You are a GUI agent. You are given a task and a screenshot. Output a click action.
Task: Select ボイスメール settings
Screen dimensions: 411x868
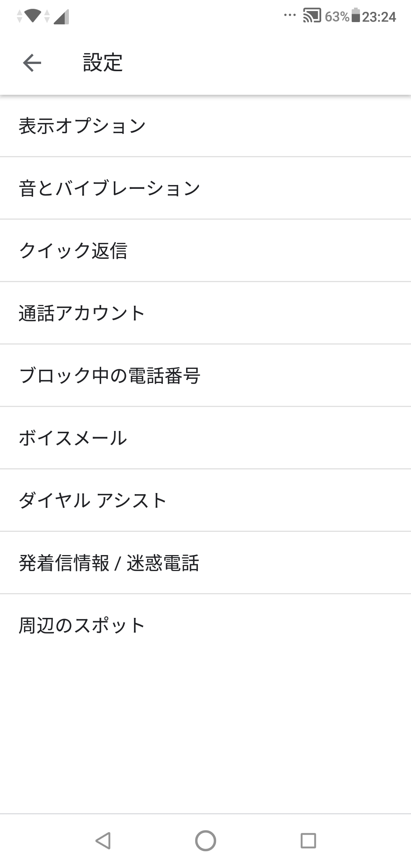(x=205, y=438)
